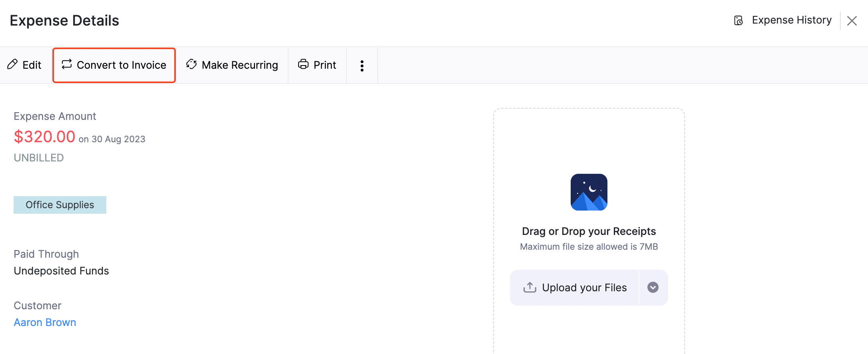Open customer Aaron Brown link
This screenshot has width=868, height=354.
(45, 322)
